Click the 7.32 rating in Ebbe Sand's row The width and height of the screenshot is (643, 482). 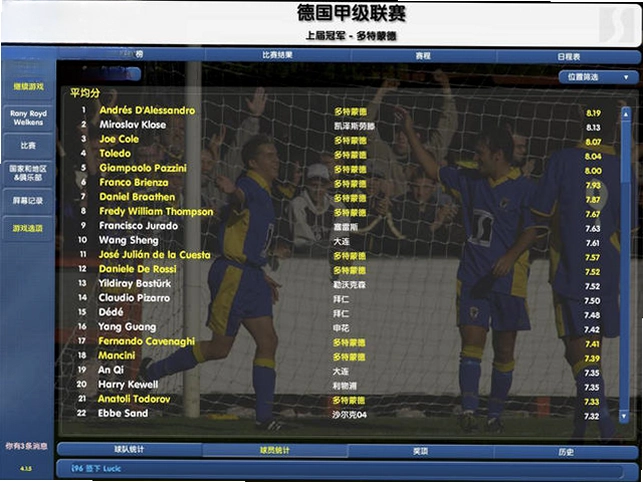click(591, 416)
